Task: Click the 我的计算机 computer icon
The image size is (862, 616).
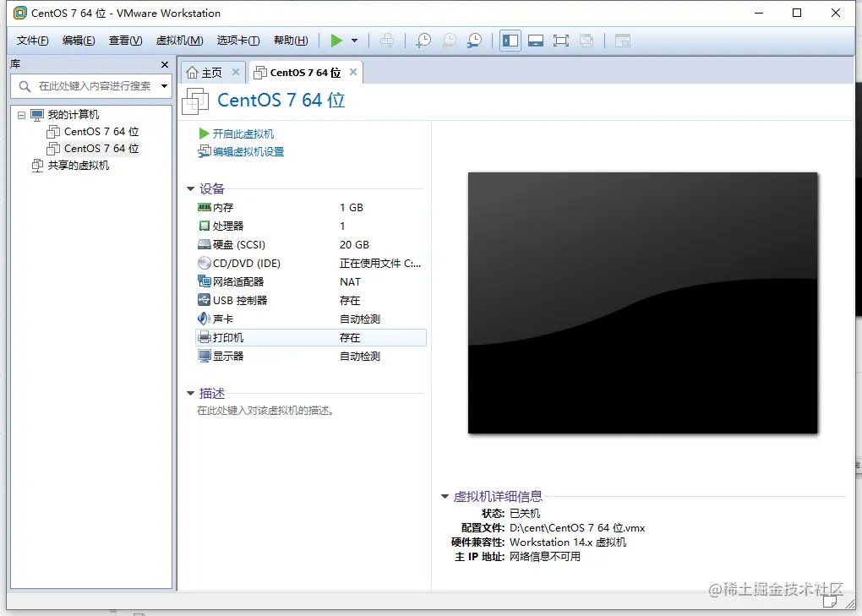Action: (37, 115)
